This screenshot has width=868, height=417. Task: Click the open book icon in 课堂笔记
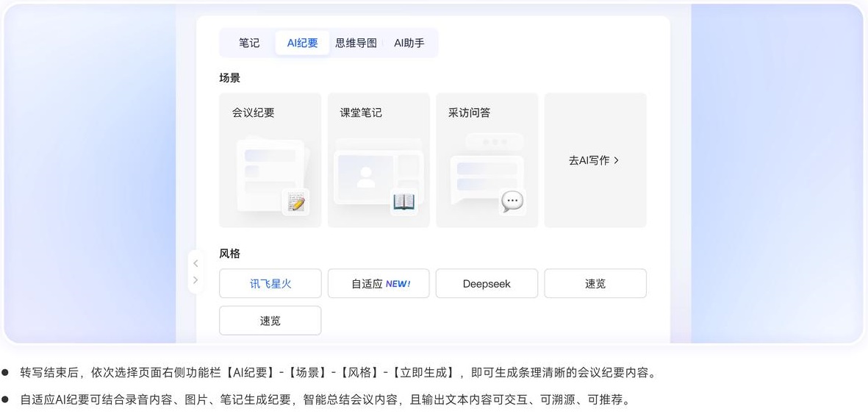click(x=403, y=202)
